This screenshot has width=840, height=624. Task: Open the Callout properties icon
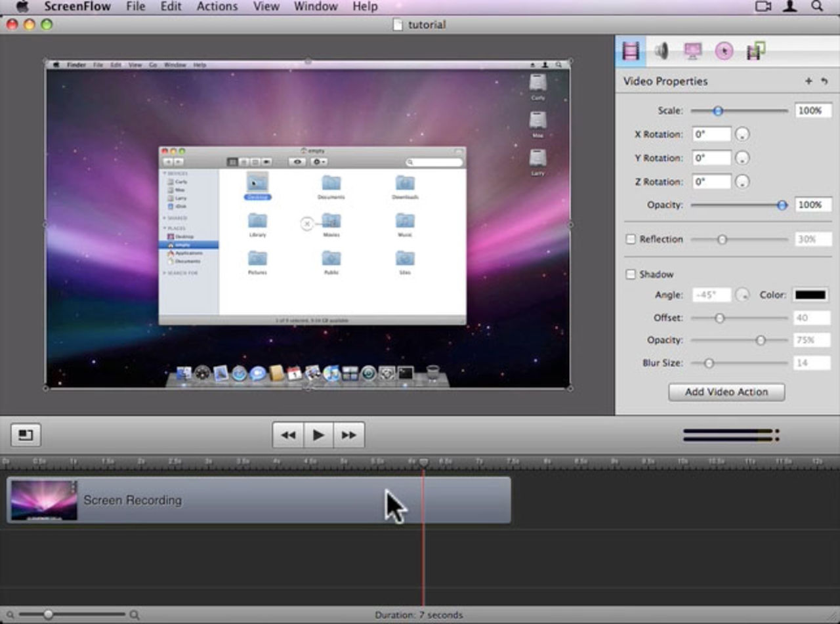point(724,51)
